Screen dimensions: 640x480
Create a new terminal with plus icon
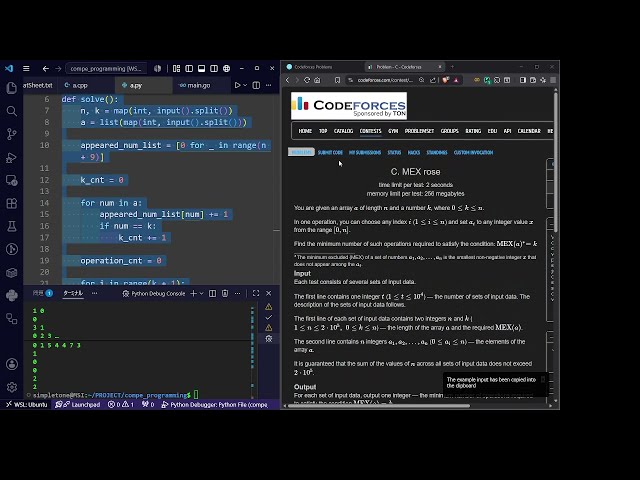point(193,293)
